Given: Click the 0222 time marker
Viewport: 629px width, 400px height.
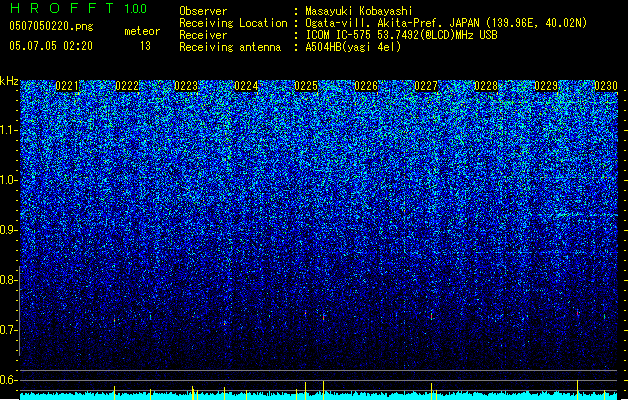Looking at the screenshot, I should pos(127,86).
